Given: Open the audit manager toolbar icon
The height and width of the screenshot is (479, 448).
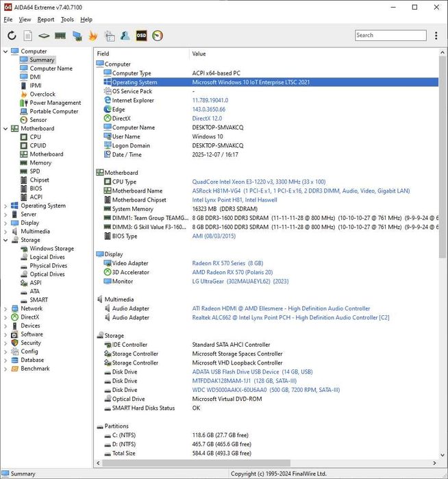Looking at the screenshot, I should 110,36.
